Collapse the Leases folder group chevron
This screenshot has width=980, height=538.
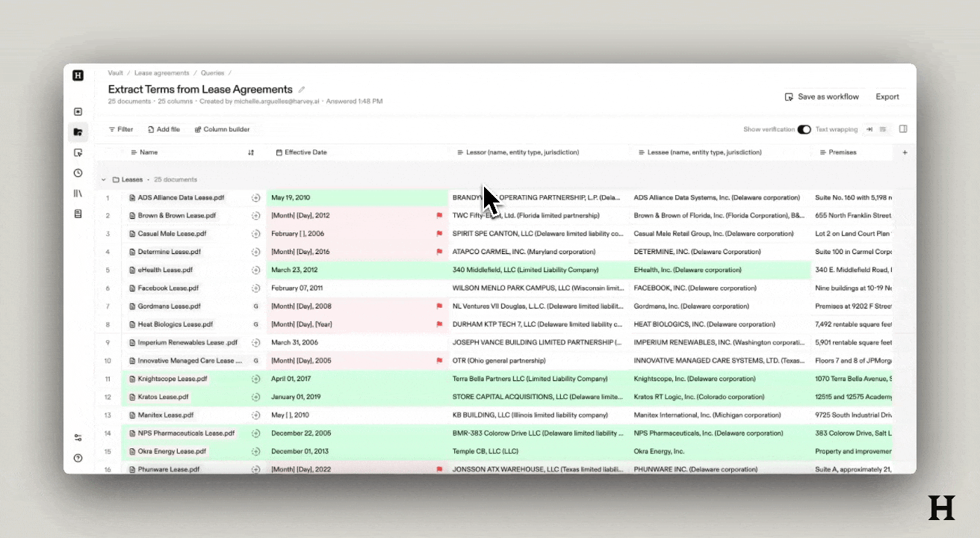(104, 180)
